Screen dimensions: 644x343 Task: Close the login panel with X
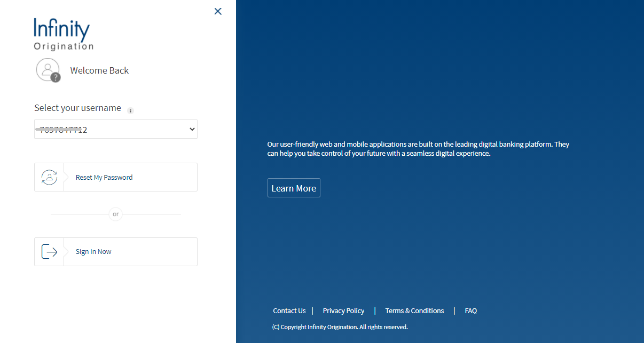218,11
